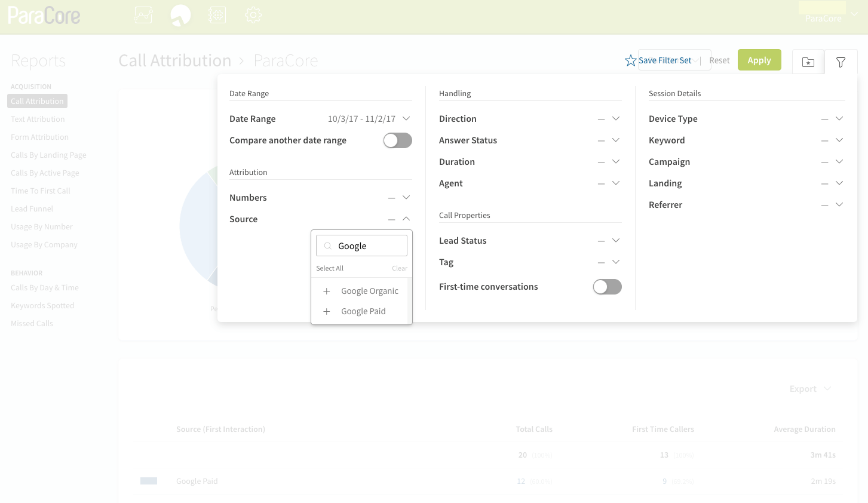The height and width of the screenshot is (503, 868).
Task: Open the settings gear in top bar
Action: 253,15
